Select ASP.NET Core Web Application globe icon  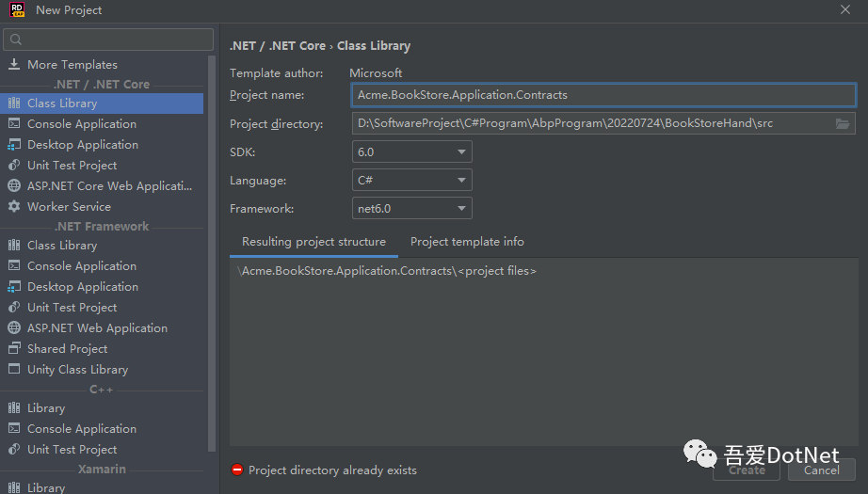pos(14,186)
